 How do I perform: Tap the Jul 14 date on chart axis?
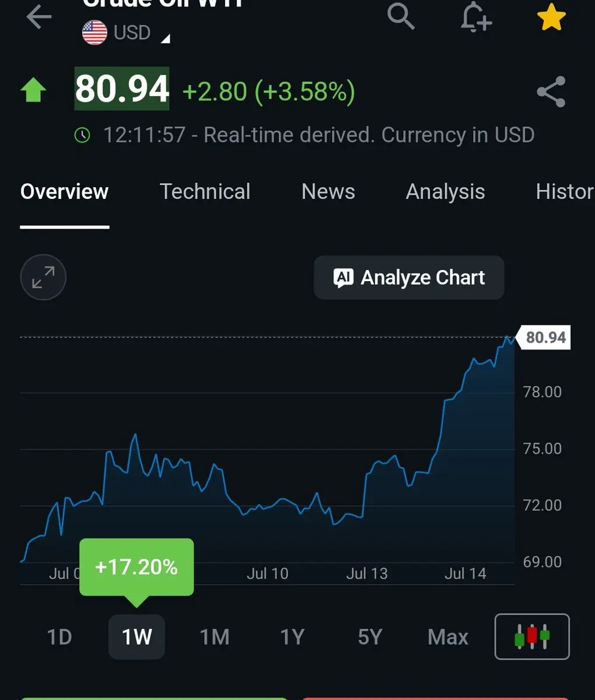click(x=465, y=573)
